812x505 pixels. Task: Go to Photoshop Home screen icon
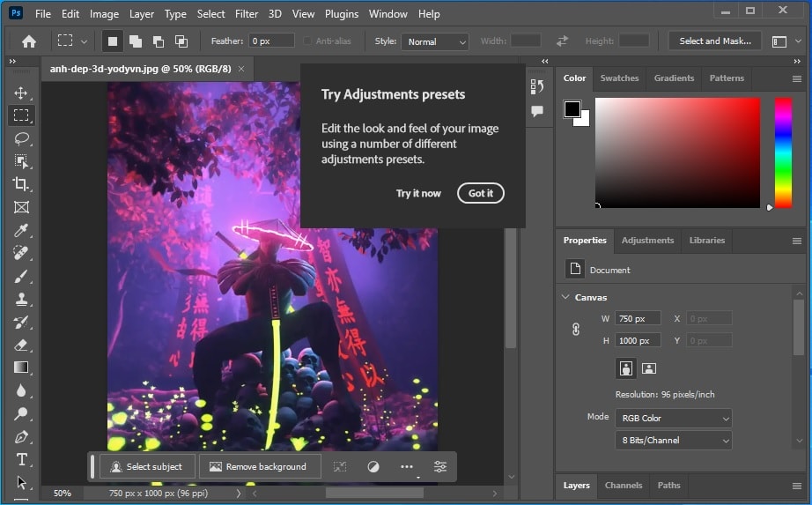click(x=29, y=41)
